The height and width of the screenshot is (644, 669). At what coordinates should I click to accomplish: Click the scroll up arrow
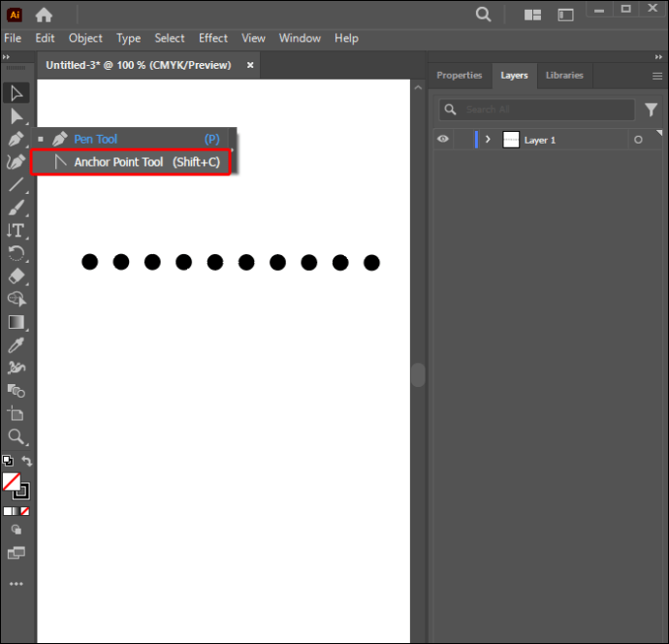pyautogui.click(x=418, y=87)
